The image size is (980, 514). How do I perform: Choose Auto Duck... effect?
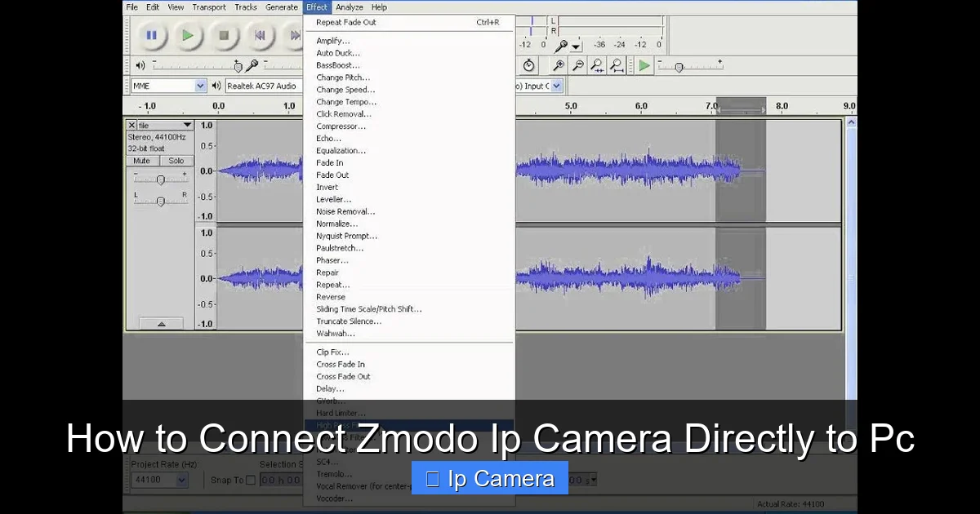point(409,53)
